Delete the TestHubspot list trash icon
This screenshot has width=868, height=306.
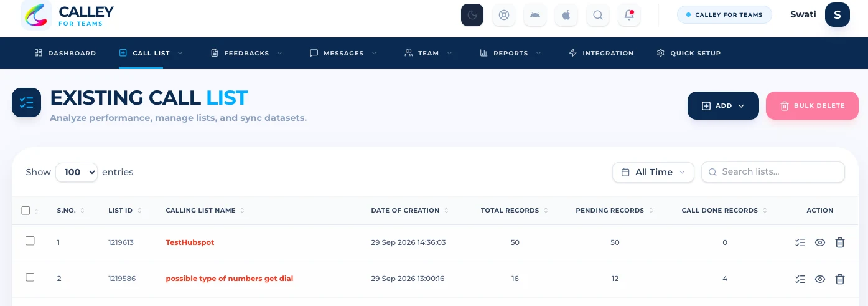coord(840,242)
